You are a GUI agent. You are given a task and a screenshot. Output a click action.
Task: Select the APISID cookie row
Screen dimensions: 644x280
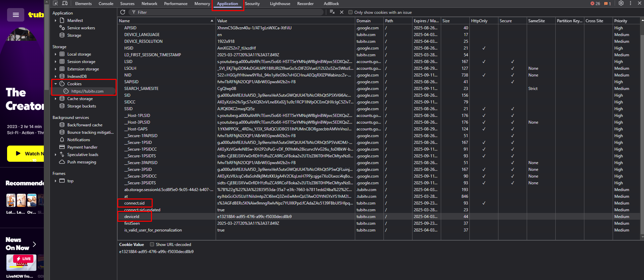[378, 28]
